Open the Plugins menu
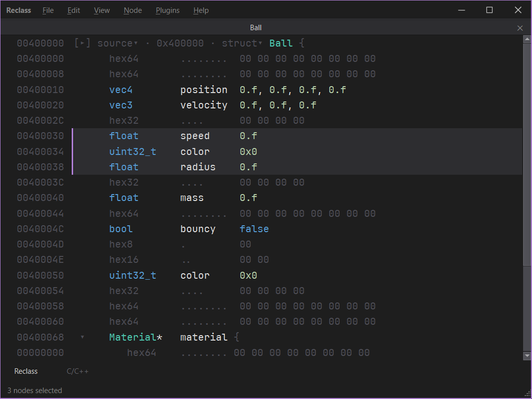532x399 pixels. pyautogui.click(x=168, y=10)
